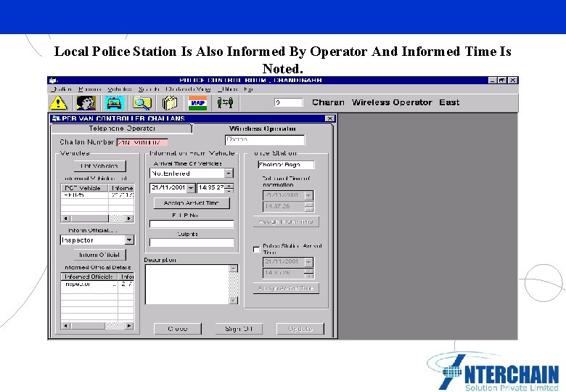Click right arrow of informed vehicles scrollbar
Image resolution: width=566 pixels, height=392 pixels.
pos(129,219)
